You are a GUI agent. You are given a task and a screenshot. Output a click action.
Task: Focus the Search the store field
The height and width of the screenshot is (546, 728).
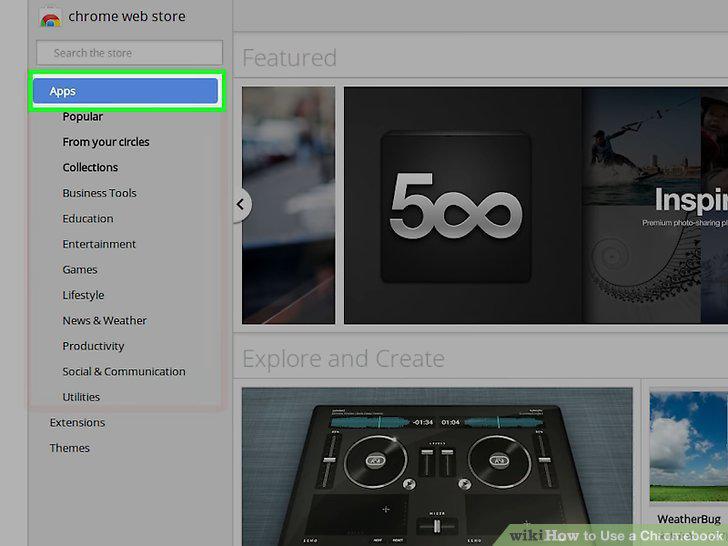tap(130, 53)
